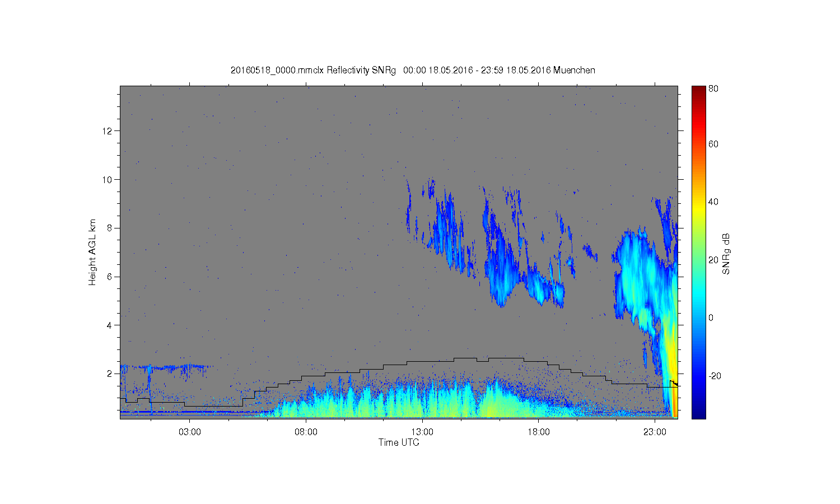Click the colorbar value 60
This screenshot has height=504, width=840.
pos(713,144)
